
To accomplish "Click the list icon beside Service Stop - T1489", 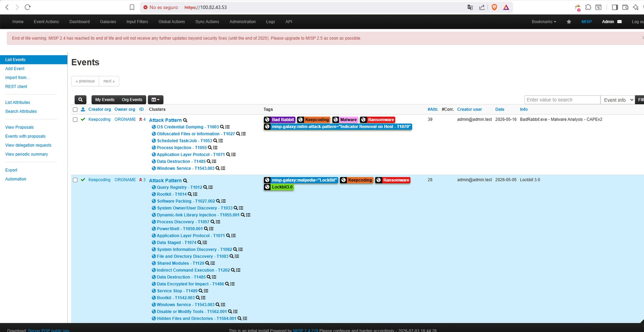I will 206,291.
